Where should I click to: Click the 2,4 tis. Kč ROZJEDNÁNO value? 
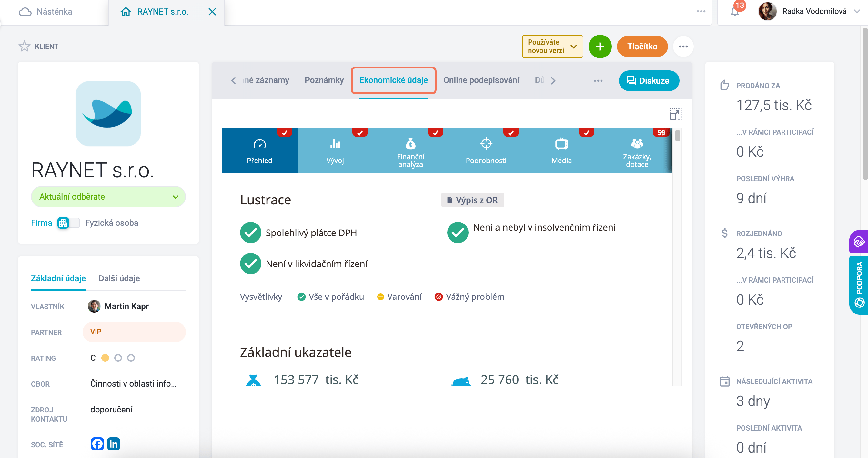point(766,253)
